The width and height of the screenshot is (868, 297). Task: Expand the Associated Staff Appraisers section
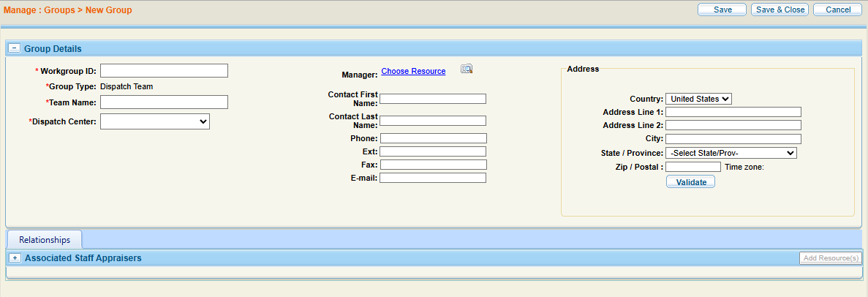pos(15,258)
